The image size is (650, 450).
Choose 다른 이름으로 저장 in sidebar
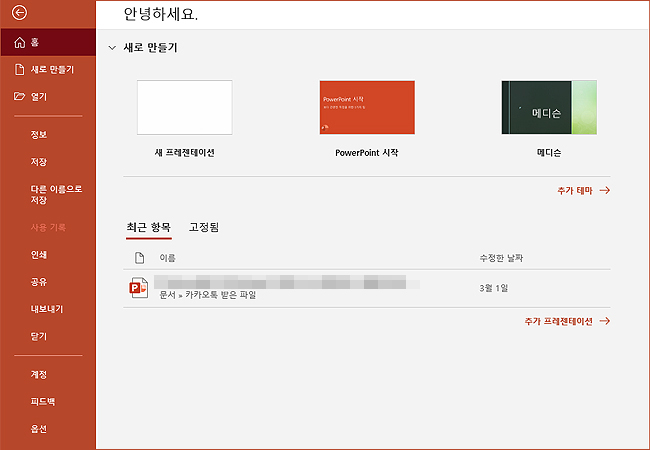[56, 194]
